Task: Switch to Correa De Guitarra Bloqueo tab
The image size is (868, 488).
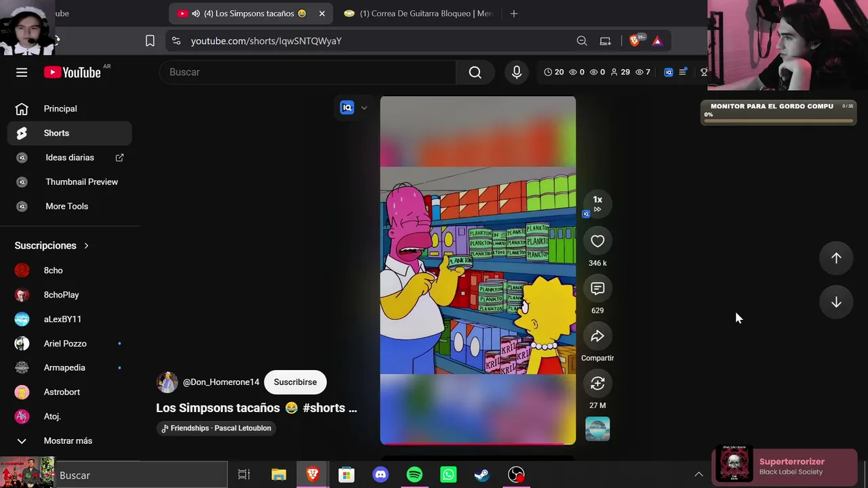Action: pyautogui.click(x=418, y=14)
